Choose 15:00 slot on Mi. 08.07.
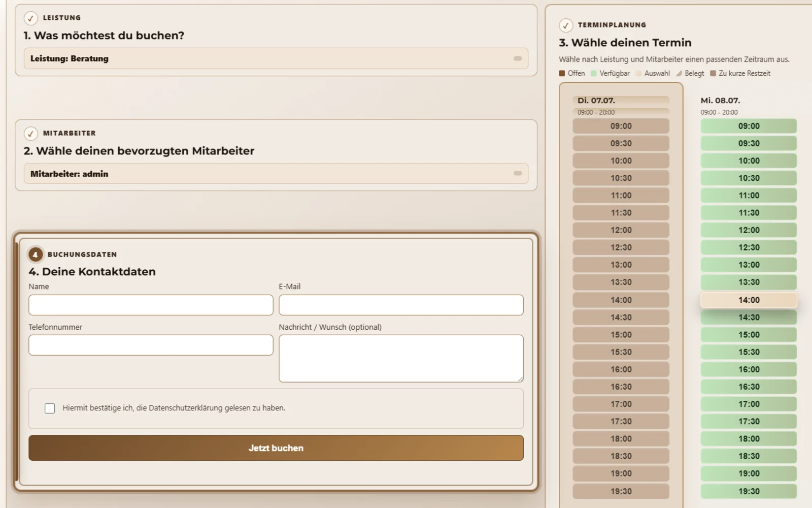The height and width of the screenshot is (508, 812). click(749, 335)
